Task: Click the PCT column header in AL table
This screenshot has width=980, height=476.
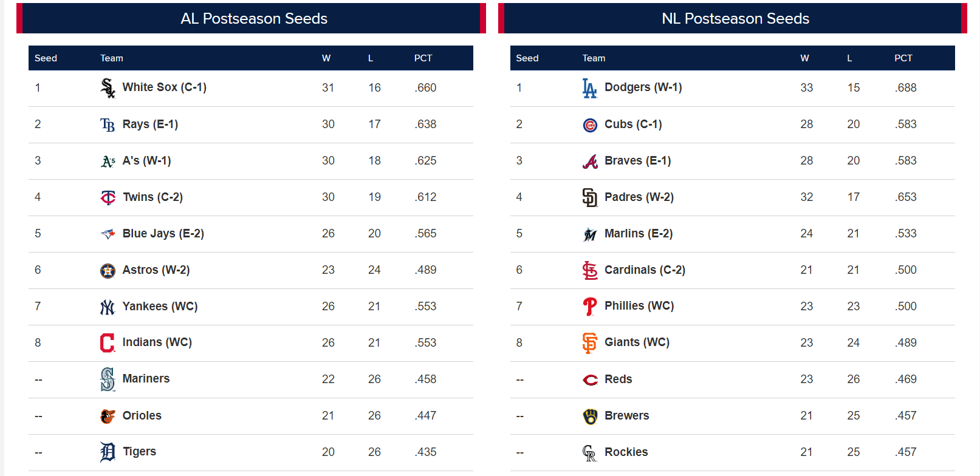Action: pyautogui.click(x=423, y=58)
